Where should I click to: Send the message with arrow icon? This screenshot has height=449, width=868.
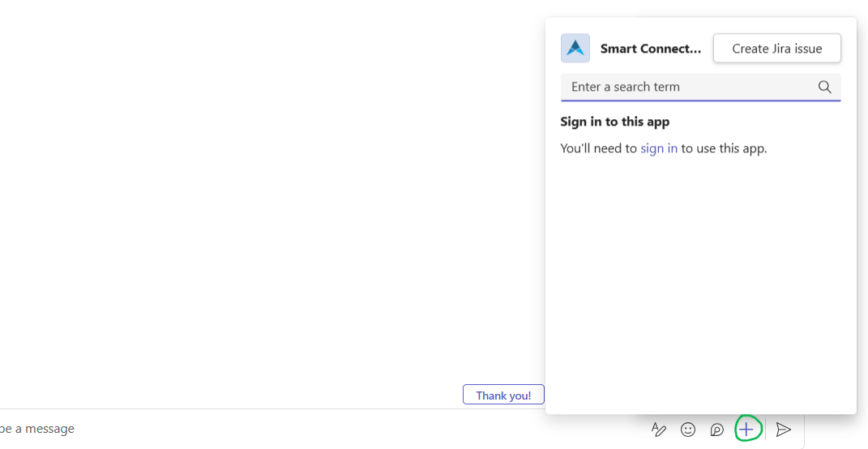783,430
